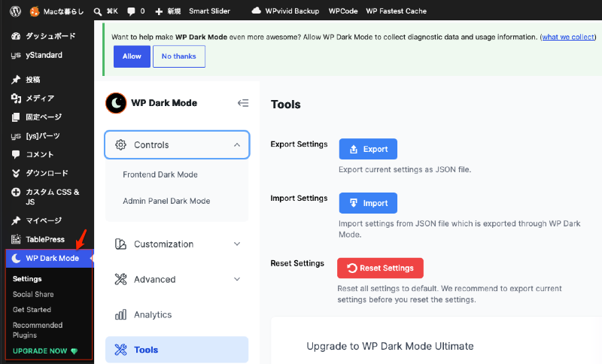
Task: Click the Allow button
Action: pyautogui.click(x=132, y=56)
